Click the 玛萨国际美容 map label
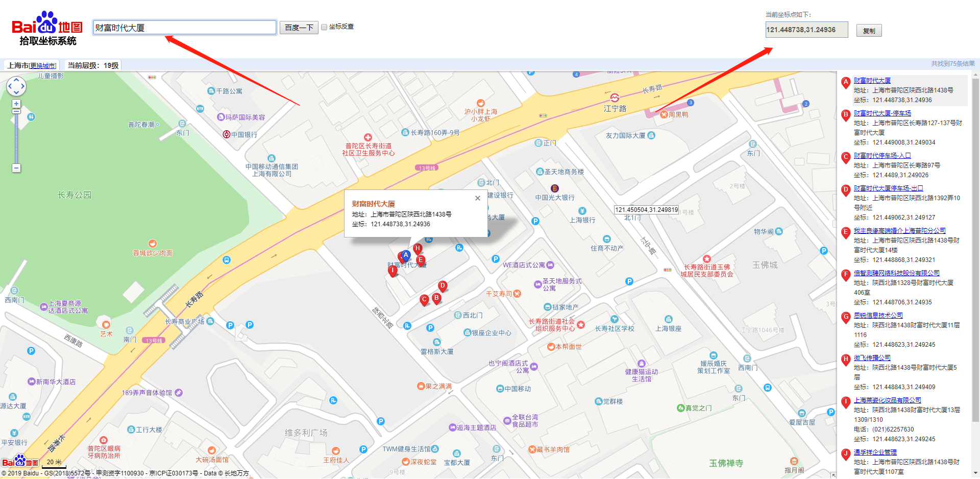The width and height of the screenshot is (980, 479). [246, 117]
